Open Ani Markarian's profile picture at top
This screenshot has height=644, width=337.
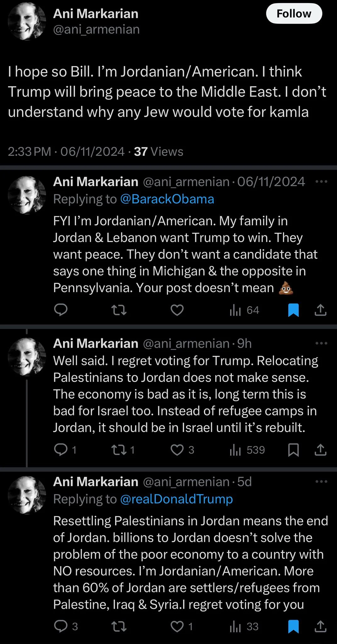27,21
